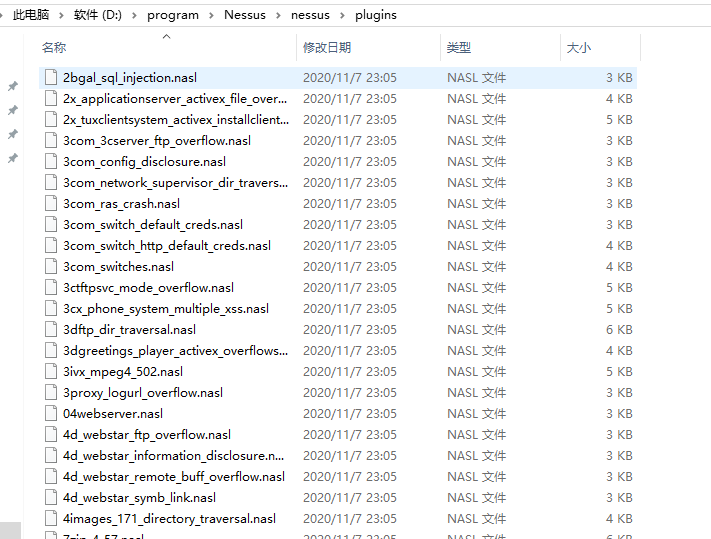Select file 2x_tuxclientsystem_activex_installclient...

pos(176,120)
